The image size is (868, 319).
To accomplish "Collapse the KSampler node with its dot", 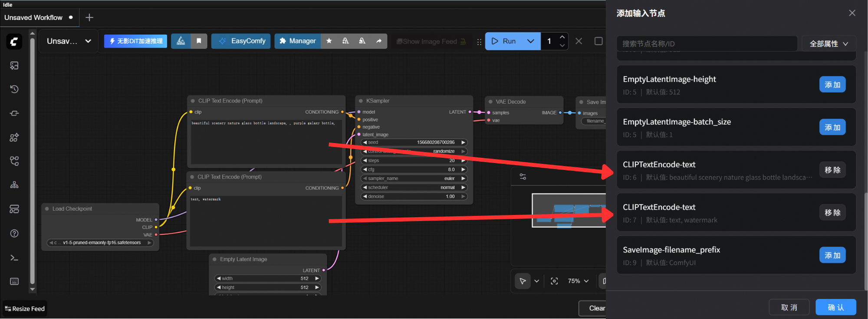I will [361, 101].
